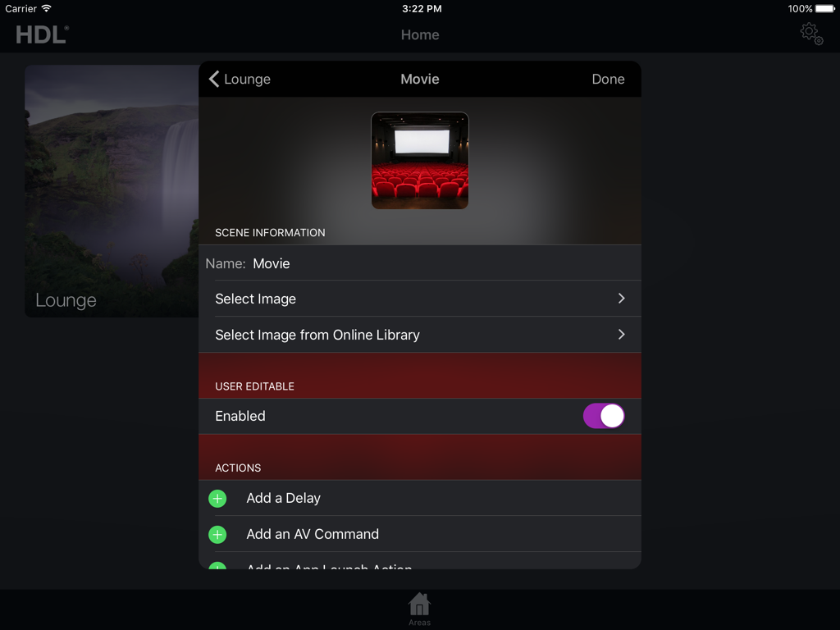
Task: Edit the scene Name field showing Movie
Action: pos(420,263)
